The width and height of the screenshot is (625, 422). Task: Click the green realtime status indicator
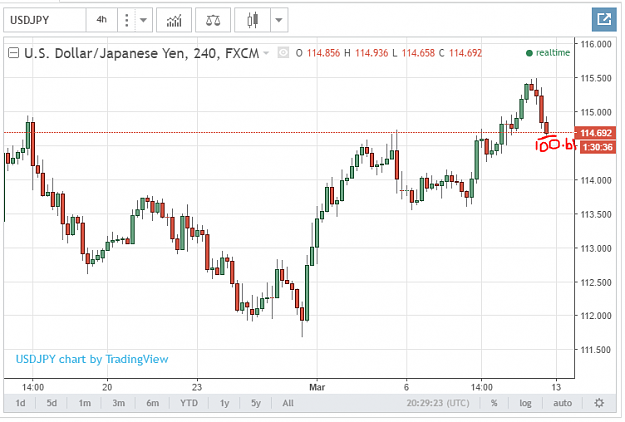click(548, 53)
